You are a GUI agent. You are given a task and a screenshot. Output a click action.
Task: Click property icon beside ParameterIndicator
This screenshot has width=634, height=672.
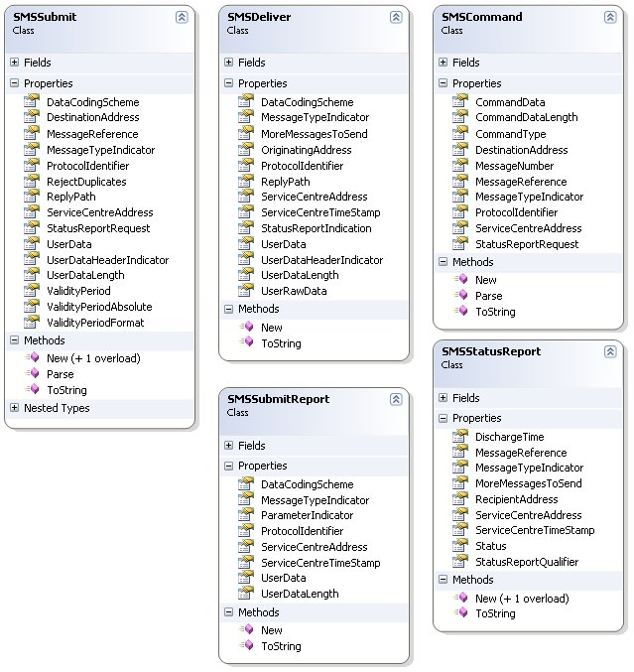pyautogui.click(x=246, y=515)
